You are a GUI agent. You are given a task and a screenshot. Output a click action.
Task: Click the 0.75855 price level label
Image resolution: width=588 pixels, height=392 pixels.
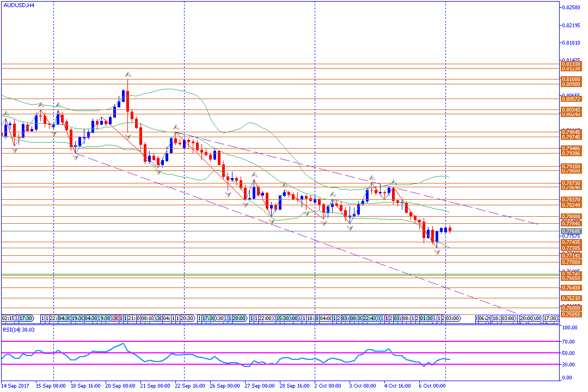pyautogui.click(x=571, y=315)
